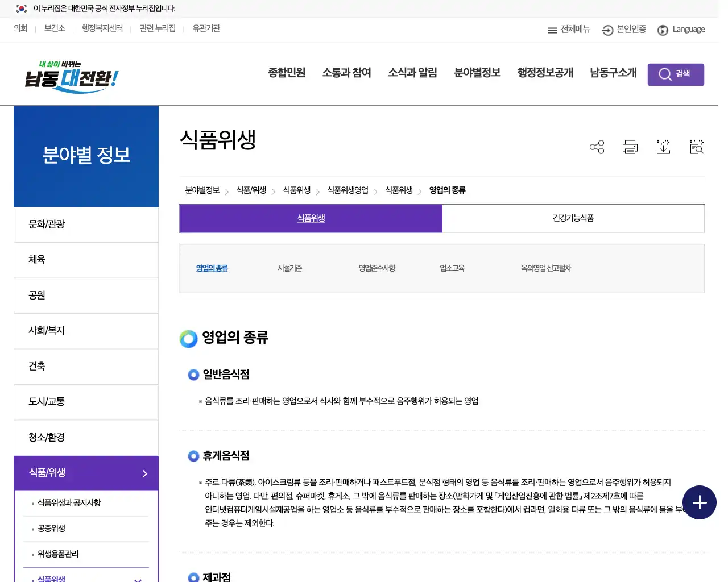Click the 휴게음식점 heading
This screenshot has height=582, width=728.
click(x=226, y=456)
